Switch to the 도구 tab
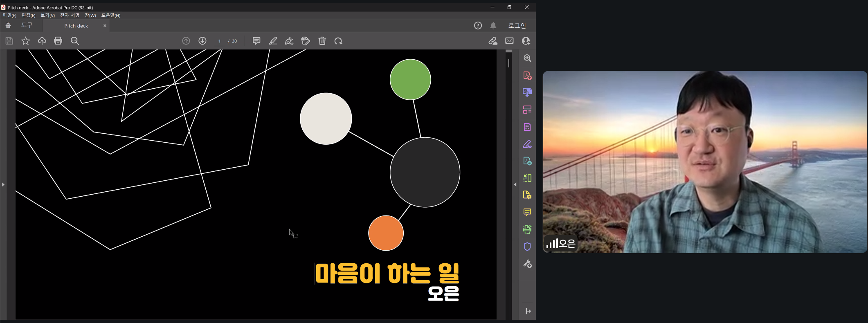 point(27,25)
